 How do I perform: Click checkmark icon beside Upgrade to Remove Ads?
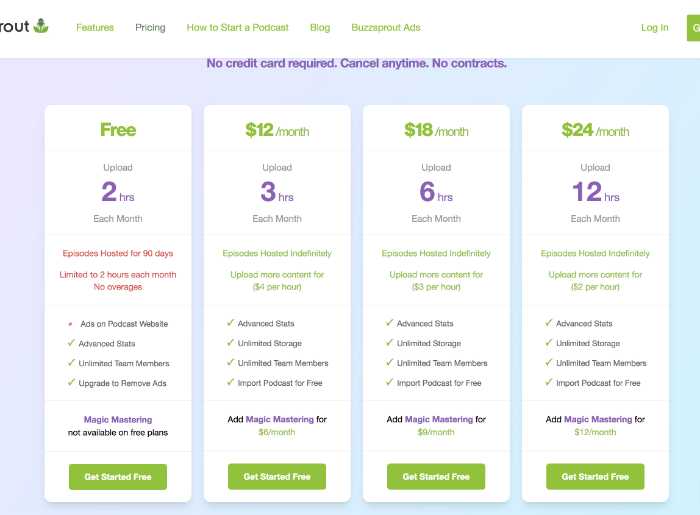(71, 382)
